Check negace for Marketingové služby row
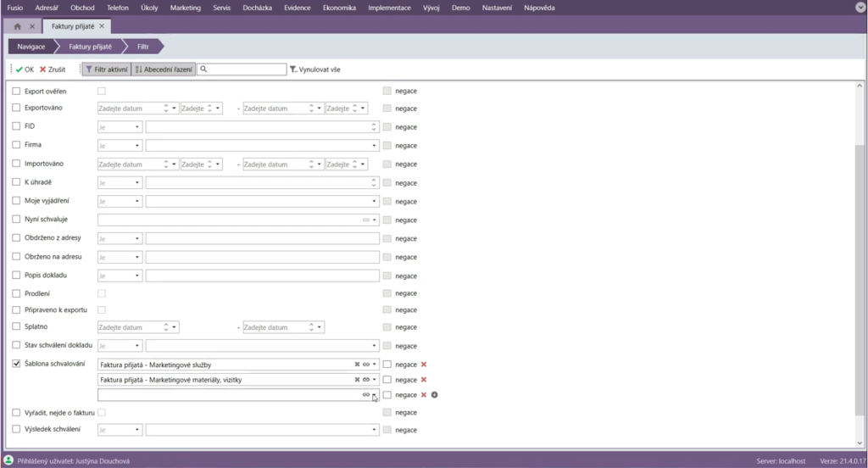 [387, 364]
